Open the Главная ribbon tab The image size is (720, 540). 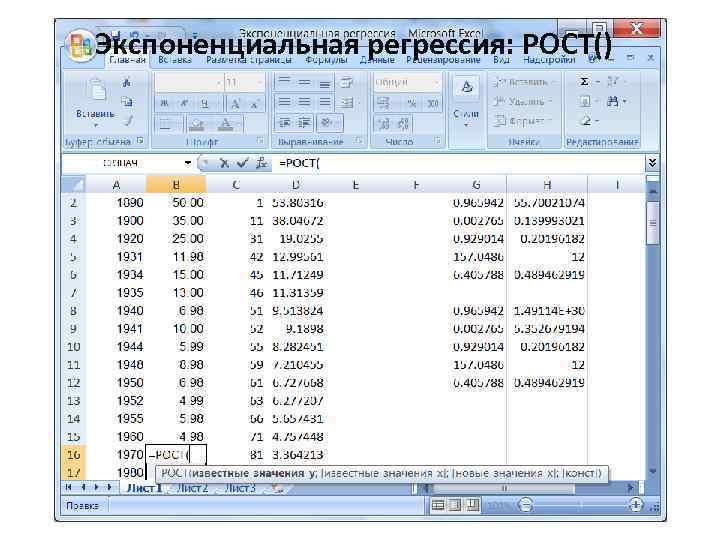click(x=127, y=60)
